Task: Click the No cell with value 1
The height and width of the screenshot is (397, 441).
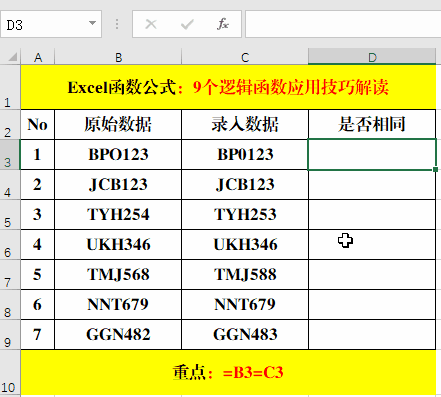Action: tap(38, 154)
